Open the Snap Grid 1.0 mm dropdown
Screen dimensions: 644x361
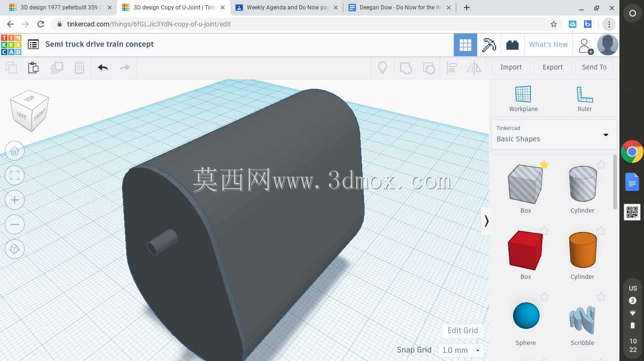click(x=461, y=350)
